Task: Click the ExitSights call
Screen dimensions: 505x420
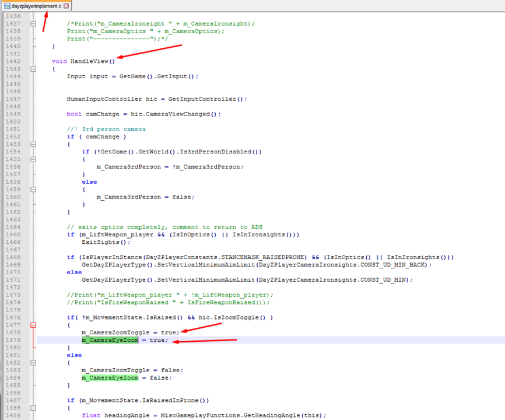Action: (x=106, y=242)
